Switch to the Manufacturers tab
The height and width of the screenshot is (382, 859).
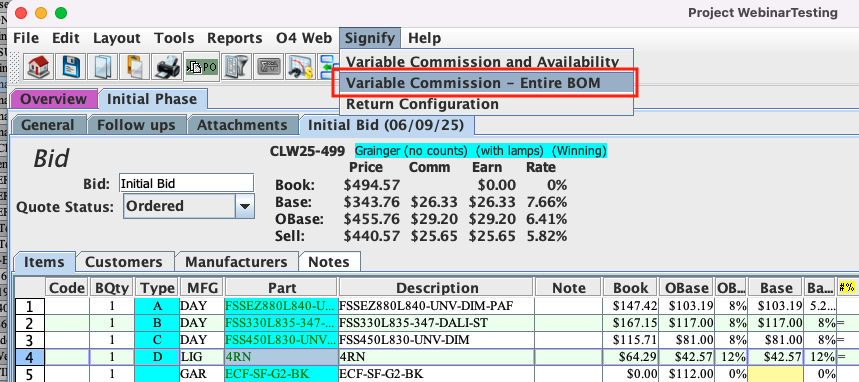pyautogui.click(x=236, y=262)
